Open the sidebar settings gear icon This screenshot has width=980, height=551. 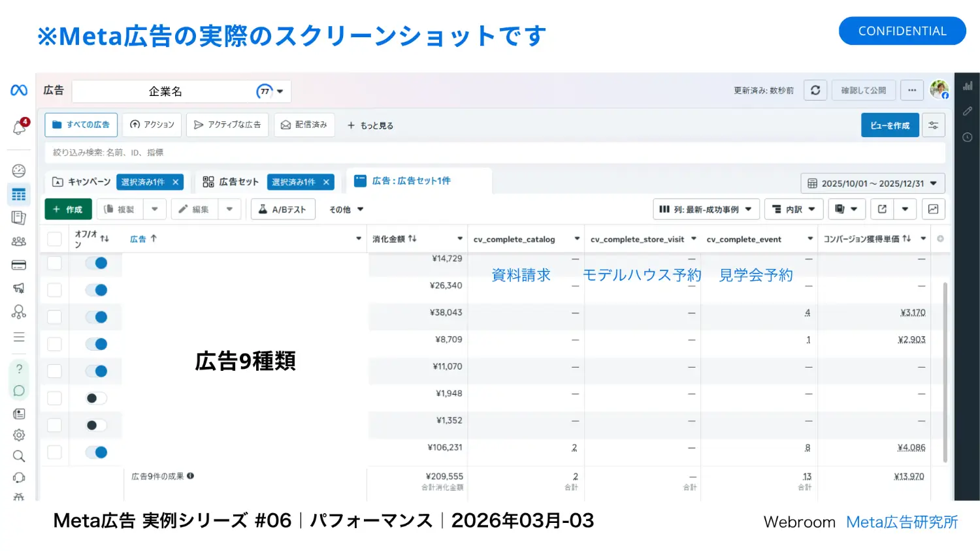coord(19,435)
